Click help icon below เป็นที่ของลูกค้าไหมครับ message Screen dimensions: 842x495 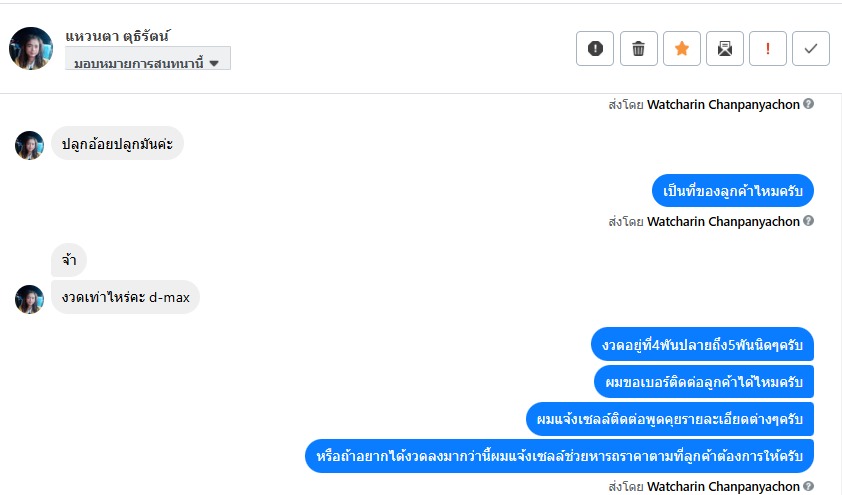point(808,221)
